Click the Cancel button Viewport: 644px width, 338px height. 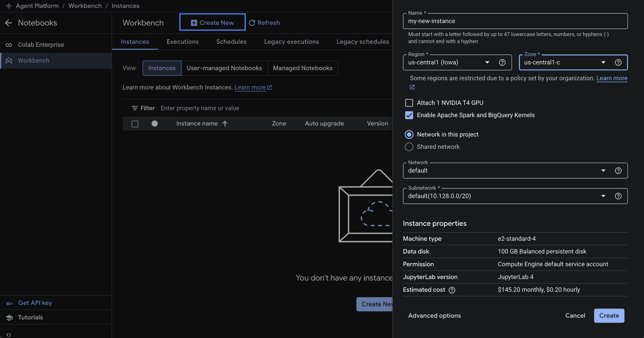coord(575,316)
